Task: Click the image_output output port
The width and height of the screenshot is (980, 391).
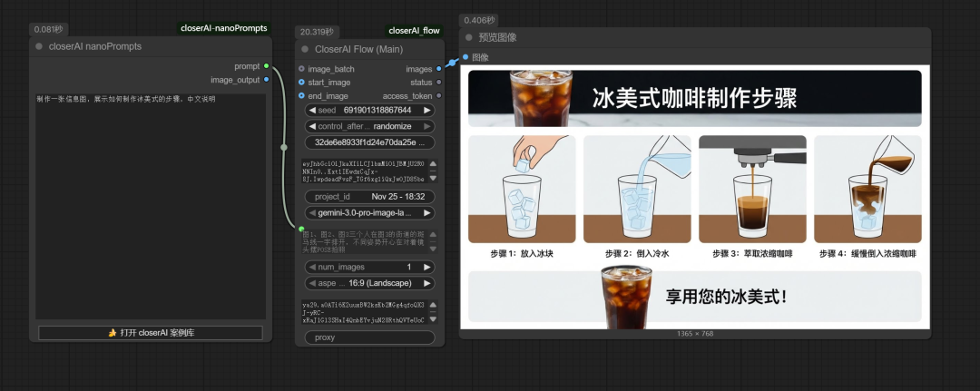Action: [266, 80]
